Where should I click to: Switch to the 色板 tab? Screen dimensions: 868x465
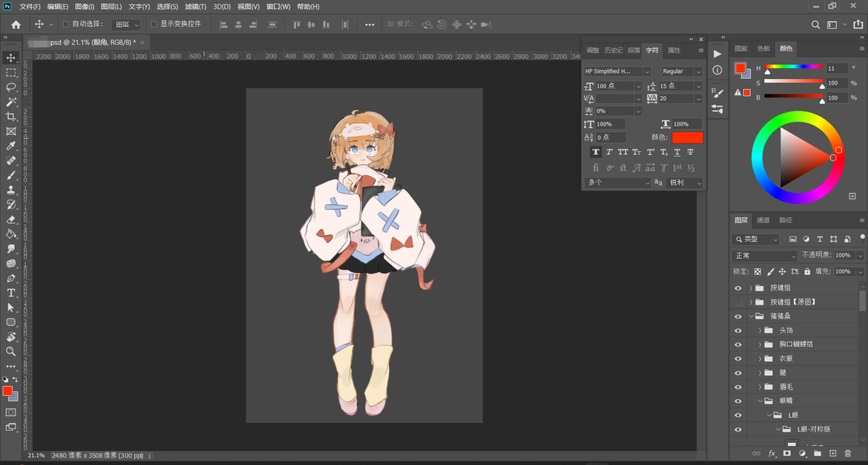click(763, 49)
